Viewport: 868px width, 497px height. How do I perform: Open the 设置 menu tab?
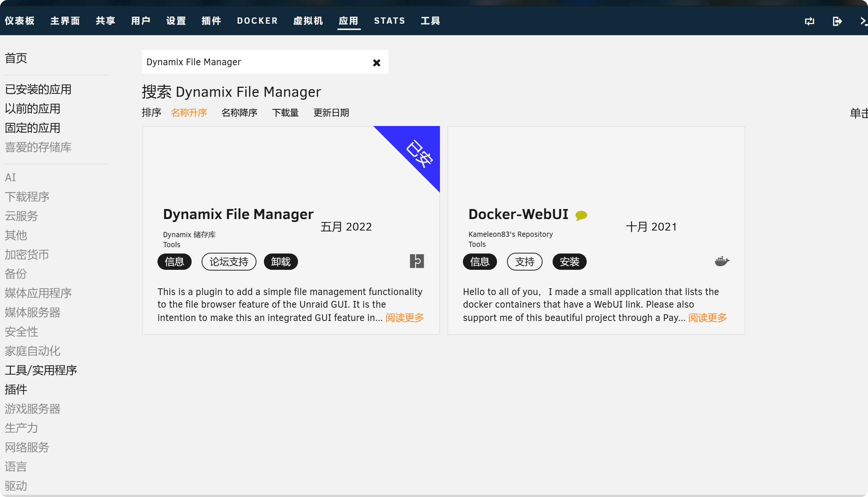(x=176, y=21)
